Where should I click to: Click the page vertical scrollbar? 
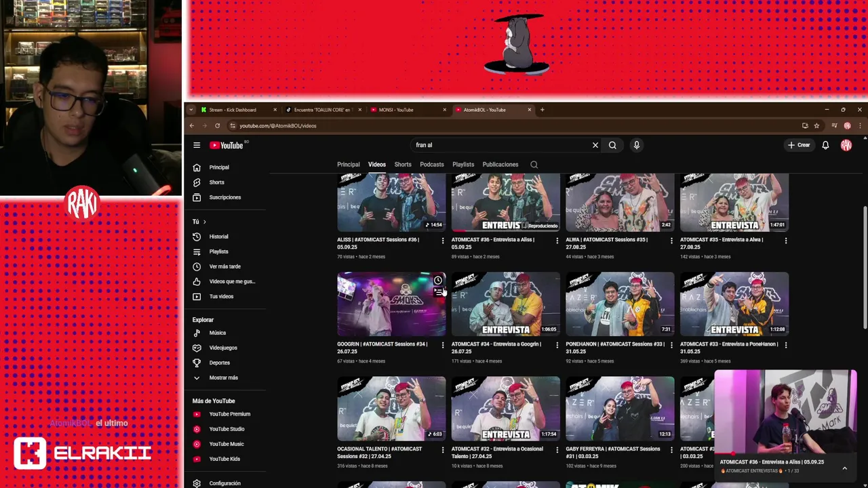coord(865,268)
